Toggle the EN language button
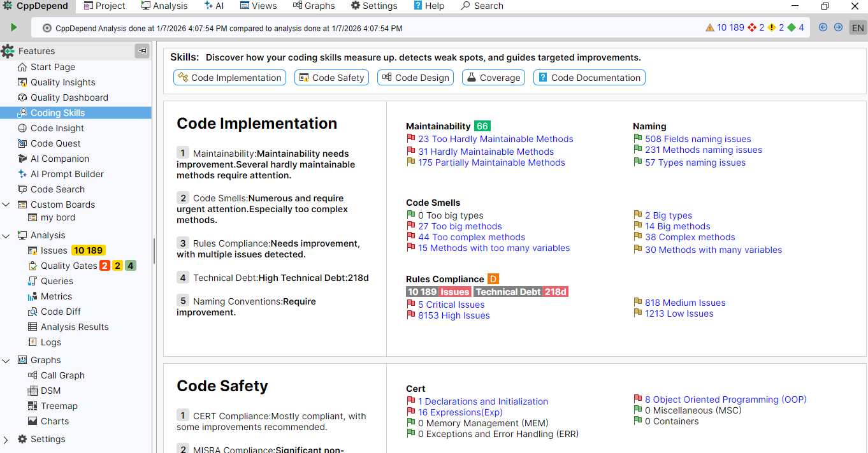 click(x=858, y=28)
